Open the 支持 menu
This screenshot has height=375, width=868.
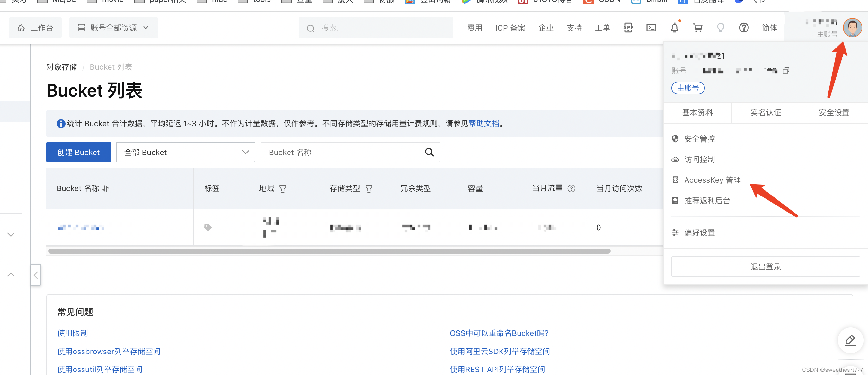tap(574, 28)
